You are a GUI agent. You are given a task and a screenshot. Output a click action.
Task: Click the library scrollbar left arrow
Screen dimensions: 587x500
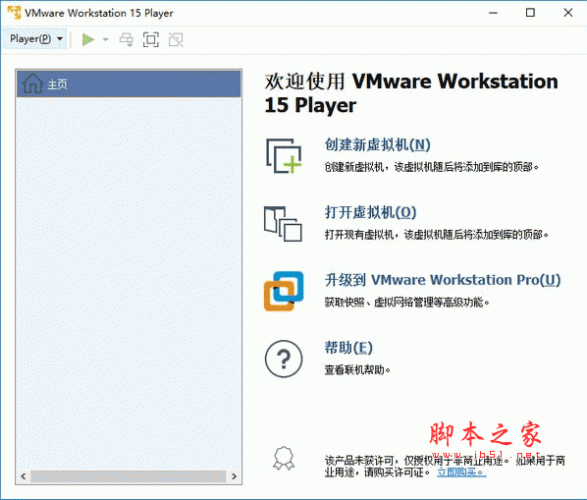(x=24, y=476)
